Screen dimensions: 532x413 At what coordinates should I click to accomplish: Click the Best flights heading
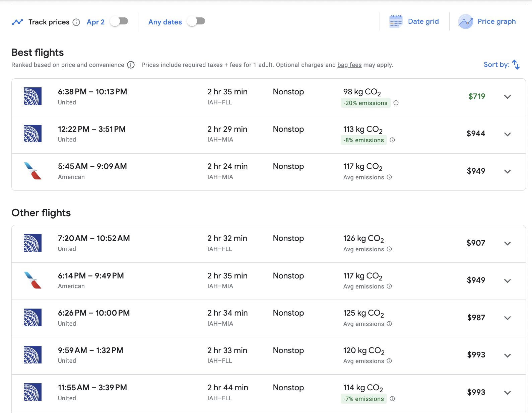38,53
